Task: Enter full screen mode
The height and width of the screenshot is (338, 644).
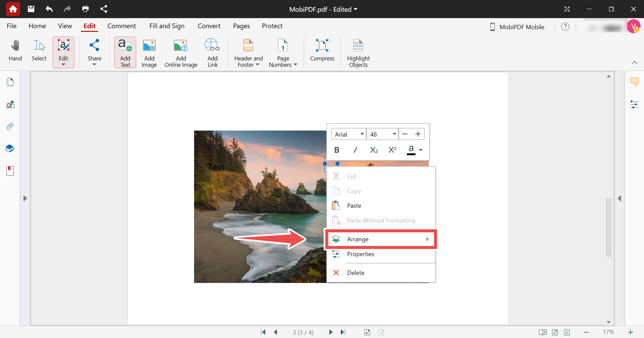Action: pyautogui.click(x=567, y=9)
